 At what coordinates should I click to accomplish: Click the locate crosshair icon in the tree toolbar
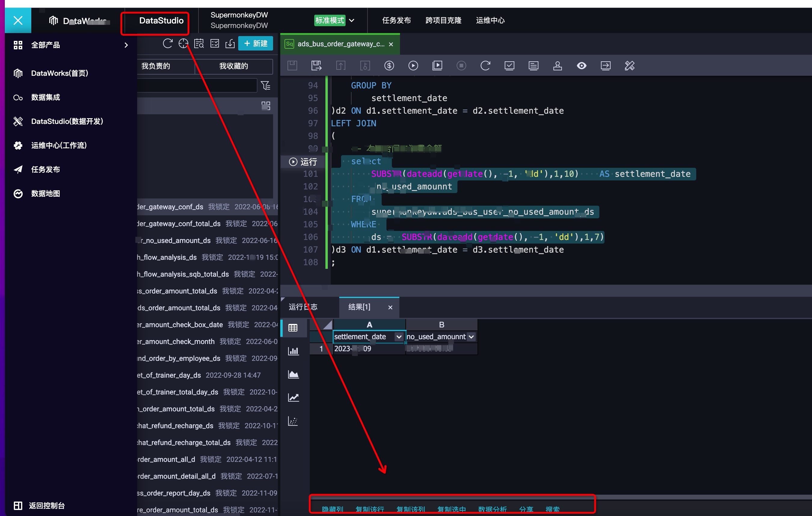(183, 44)
